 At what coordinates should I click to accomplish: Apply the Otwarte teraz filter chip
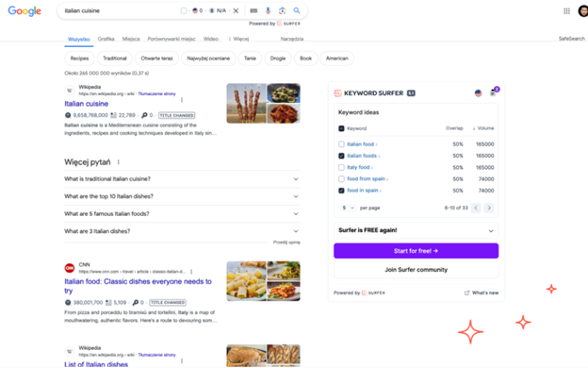(156, 59)
